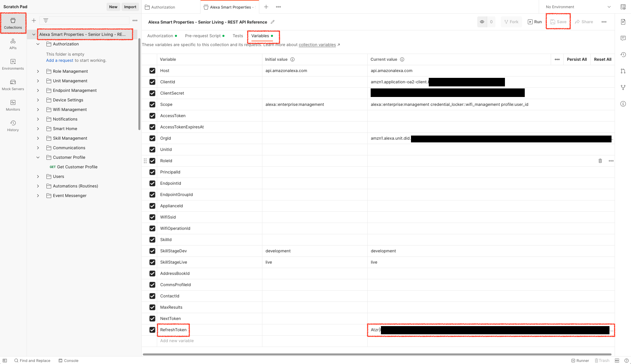Image resolution: width=631 pixels, height=364 pixels.
Task: Expand the Event Messenger folder
Action: tap(38, 196)
